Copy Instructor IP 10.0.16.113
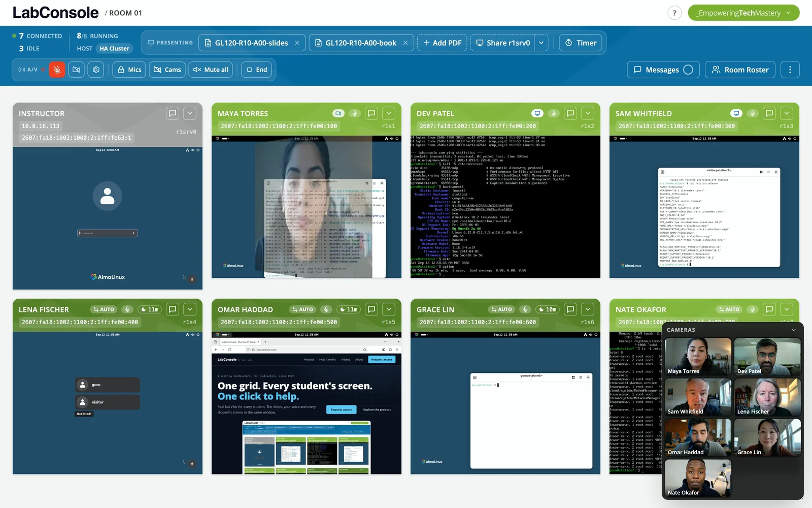 [41, 126]
